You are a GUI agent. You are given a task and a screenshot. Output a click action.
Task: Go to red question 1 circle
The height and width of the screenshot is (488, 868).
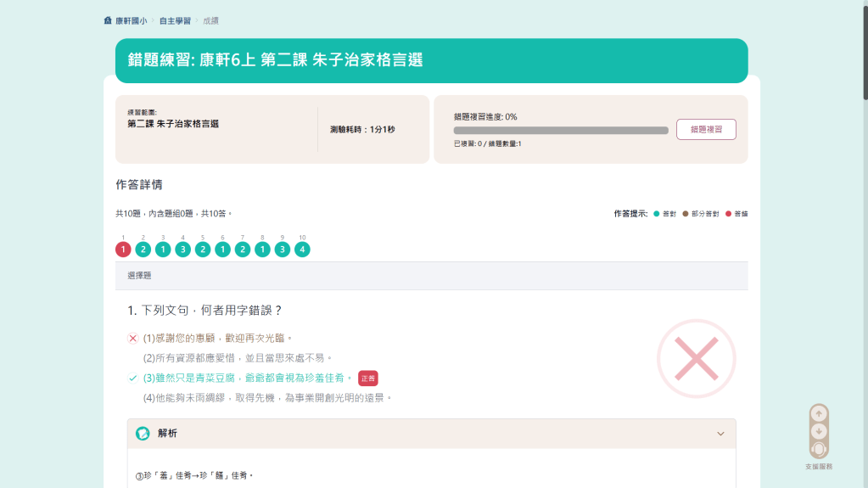pos(123,250)
